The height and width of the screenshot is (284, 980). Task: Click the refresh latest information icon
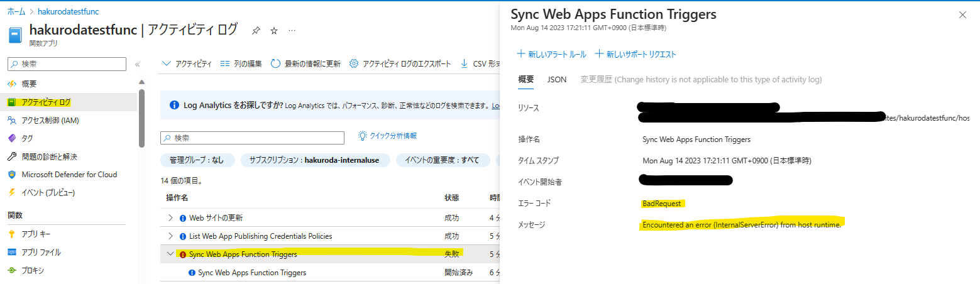pyautogui.click(x=275, y=63)
